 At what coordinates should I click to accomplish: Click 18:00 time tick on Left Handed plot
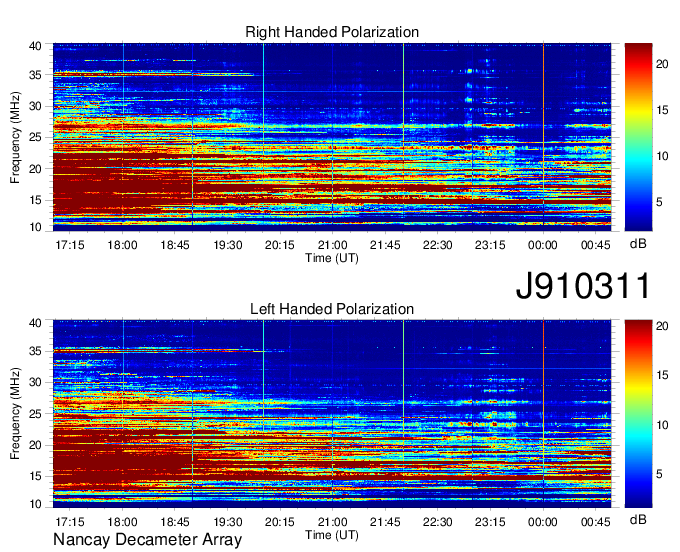click(122, 522)
